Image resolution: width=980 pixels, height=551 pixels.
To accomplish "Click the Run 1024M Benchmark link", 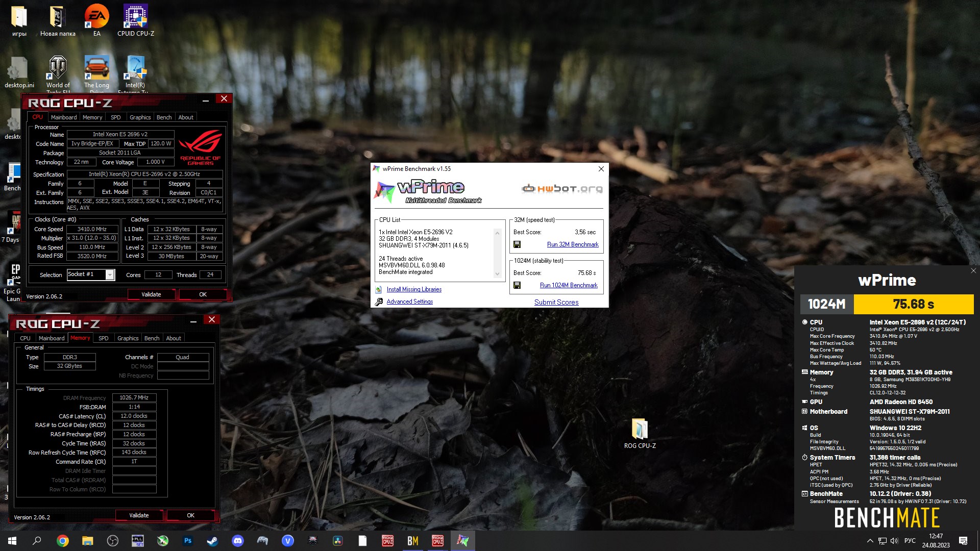I will (569, 285).
